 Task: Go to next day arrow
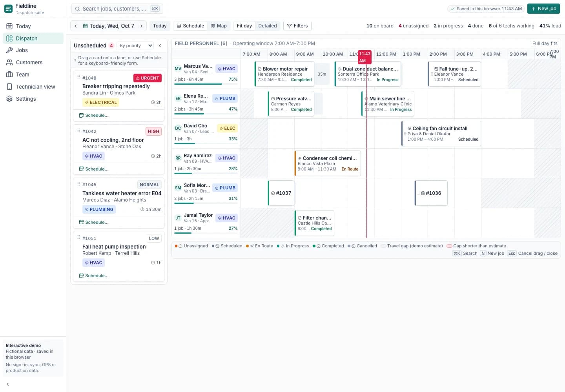click(141, 26)
